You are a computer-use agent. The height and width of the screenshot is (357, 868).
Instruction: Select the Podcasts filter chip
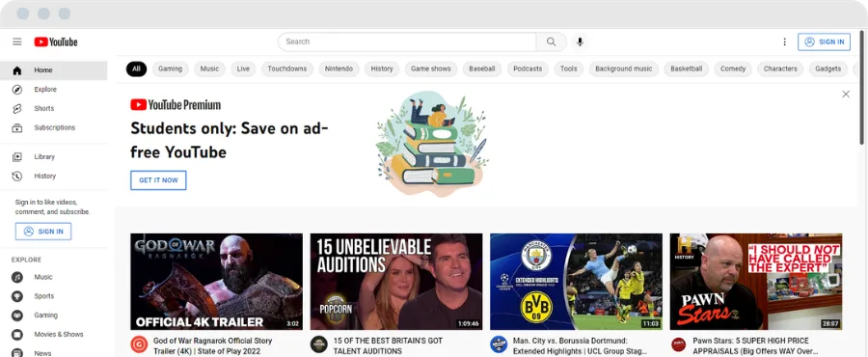pos(528,69)
